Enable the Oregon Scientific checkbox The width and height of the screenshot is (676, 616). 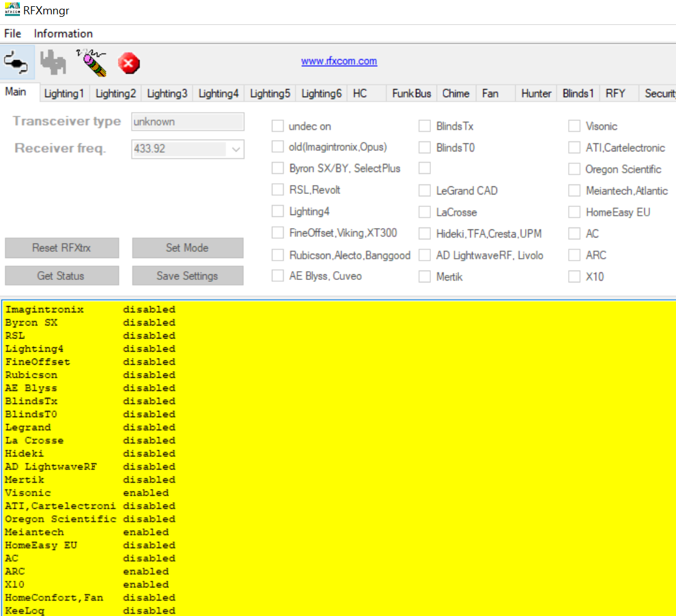[x=574, y=169]
